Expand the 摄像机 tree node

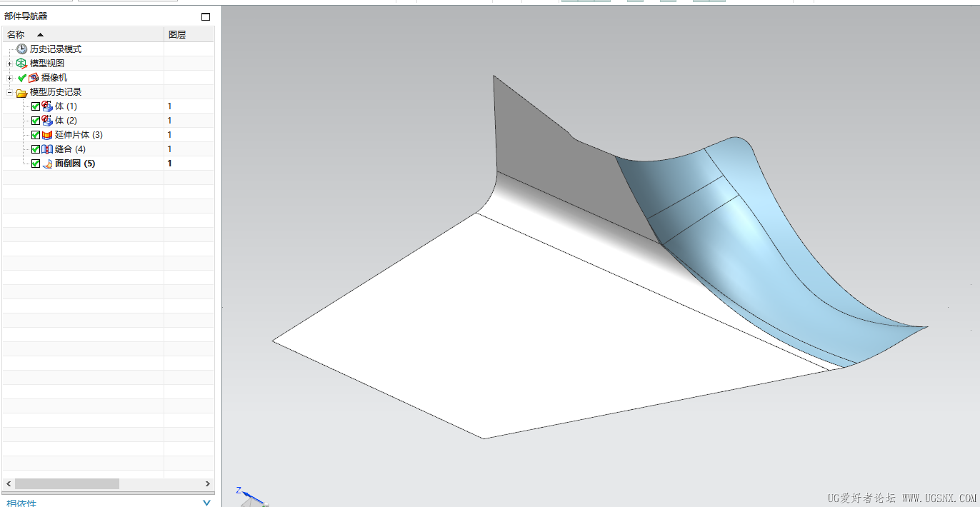click(9, 77)
